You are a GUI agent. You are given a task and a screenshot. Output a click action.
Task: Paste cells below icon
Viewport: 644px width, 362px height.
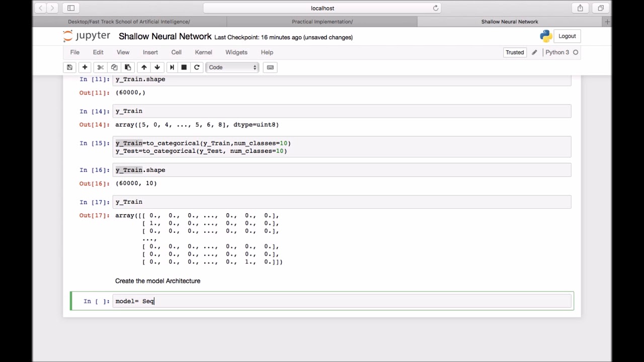128,67
